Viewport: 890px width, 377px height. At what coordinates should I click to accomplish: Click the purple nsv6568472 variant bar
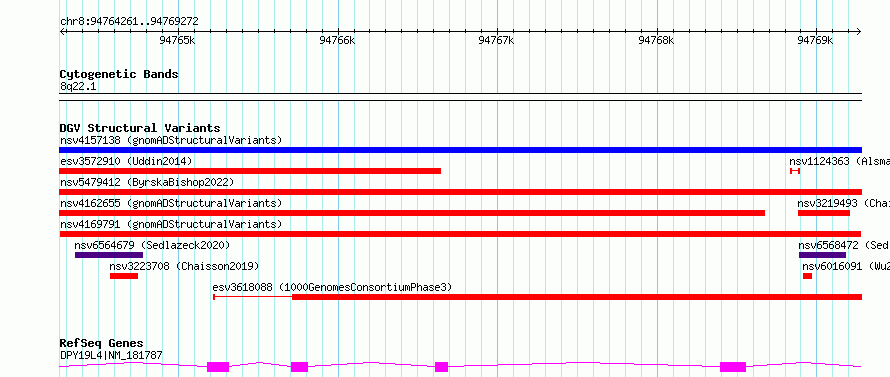(x=822, y=255)
